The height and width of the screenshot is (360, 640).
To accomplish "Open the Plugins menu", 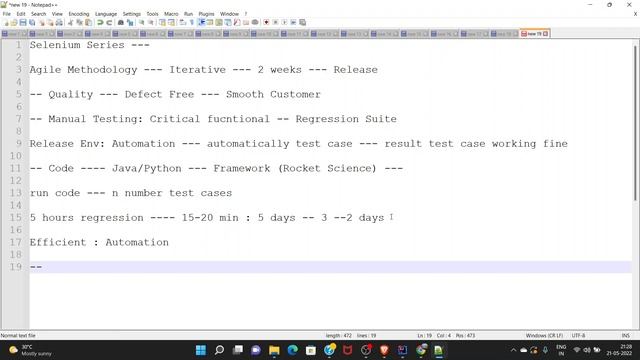I will [206, 14].
